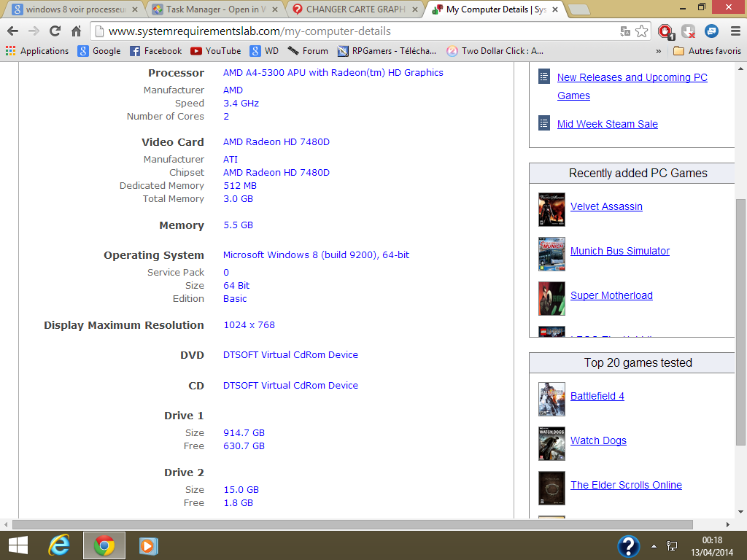Switch to the 'windows 8 voir processeur' tab
Screen dimensions: 747x560
(x=75, y=9)
